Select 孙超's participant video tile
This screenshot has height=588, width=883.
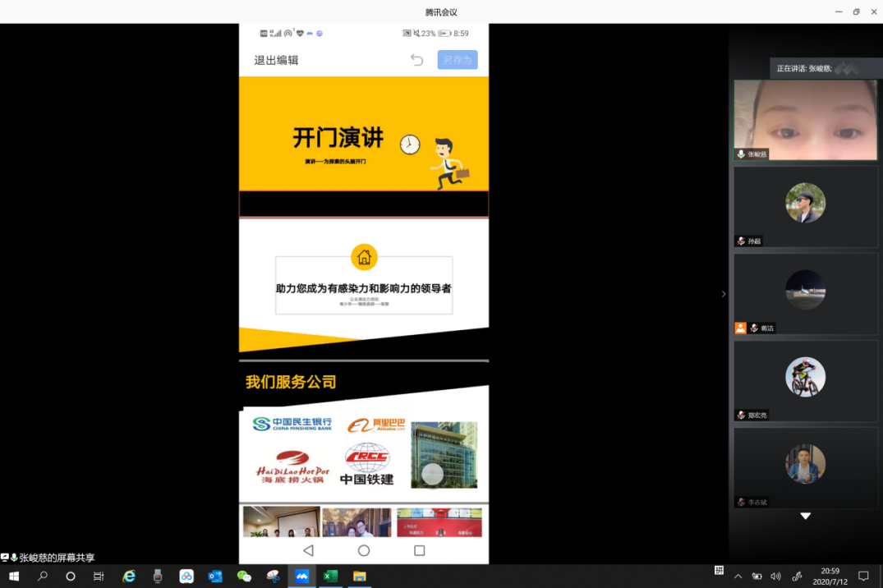[805, 206]
